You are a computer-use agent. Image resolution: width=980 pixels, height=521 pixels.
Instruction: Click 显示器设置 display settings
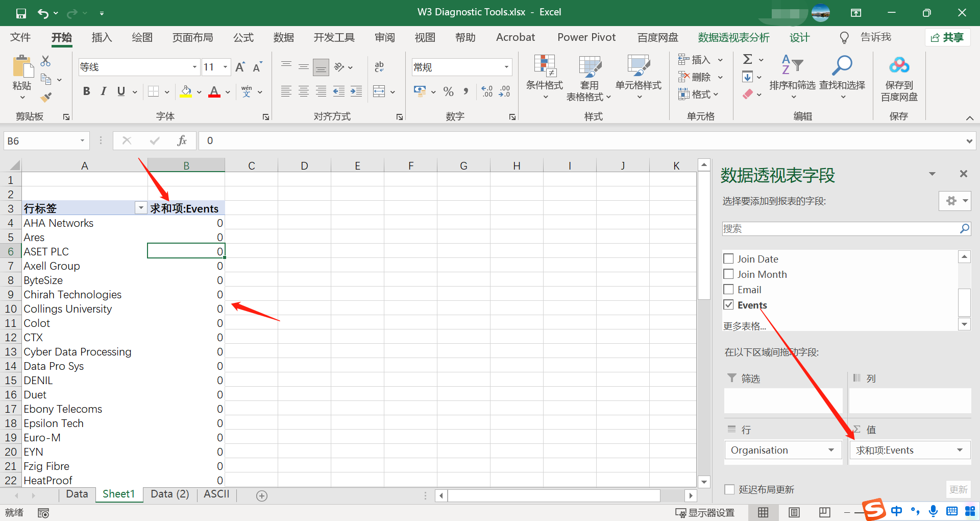pyautogui.click(x=704, y=512)
